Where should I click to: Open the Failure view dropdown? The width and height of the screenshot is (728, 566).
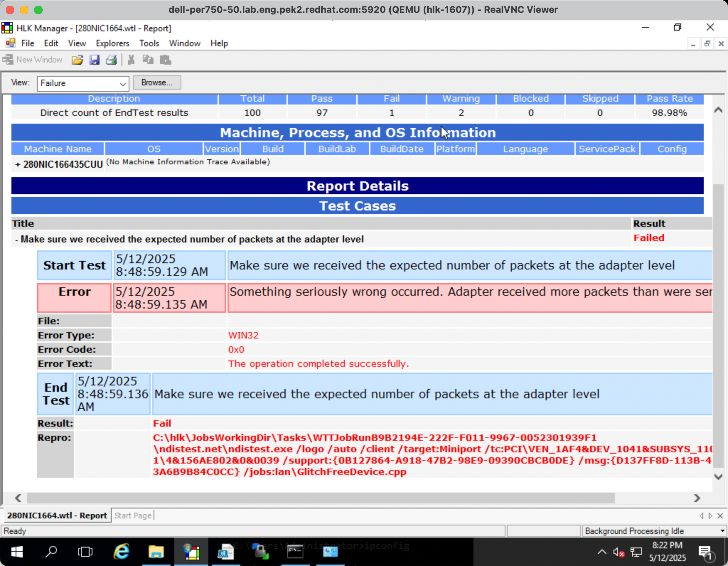pyautogui.click(x=122, y=84)
